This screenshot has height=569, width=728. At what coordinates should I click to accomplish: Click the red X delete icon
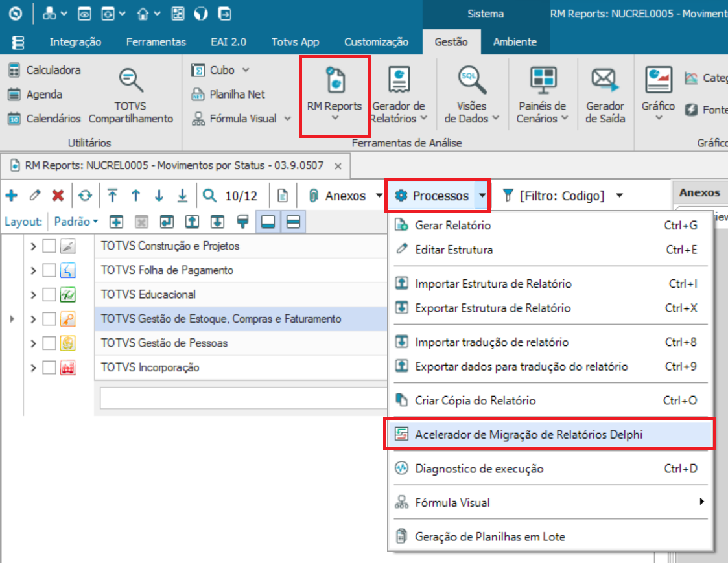coord(58,195)
